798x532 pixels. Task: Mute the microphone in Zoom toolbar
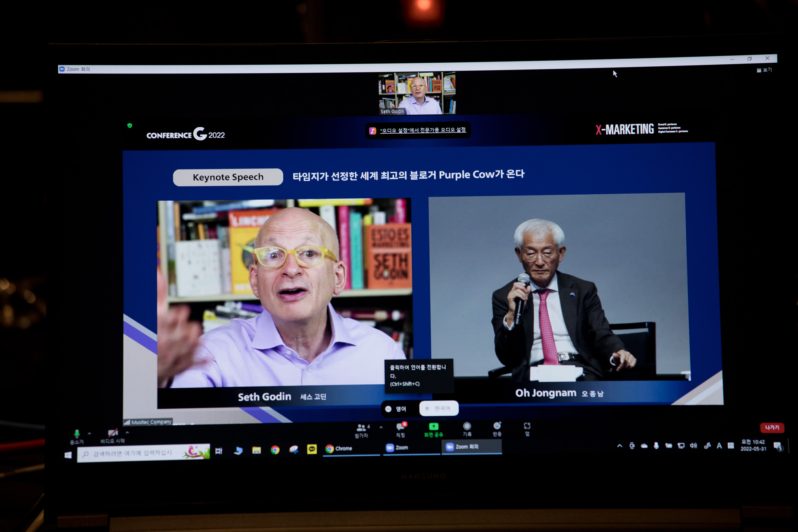point(77,436)
